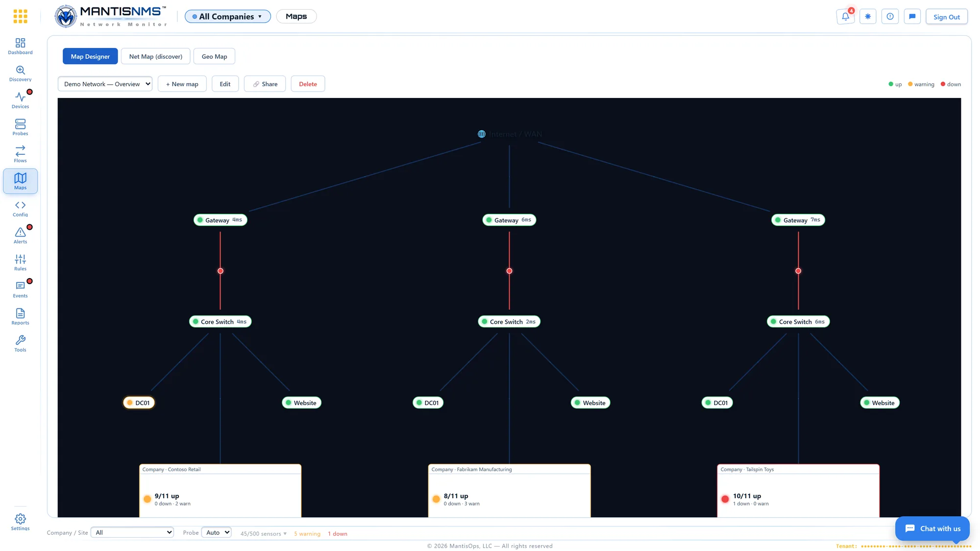
Task: Open the Contoso Retail company card
Action: [220, 490]
